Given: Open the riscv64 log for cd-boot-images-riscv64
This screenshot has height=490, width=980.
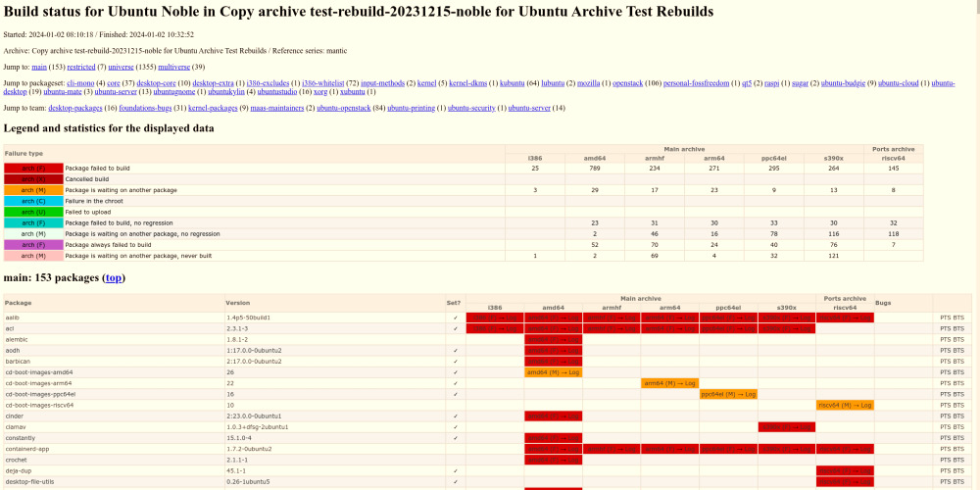Looking at the screenshot, I should (845, 405).
